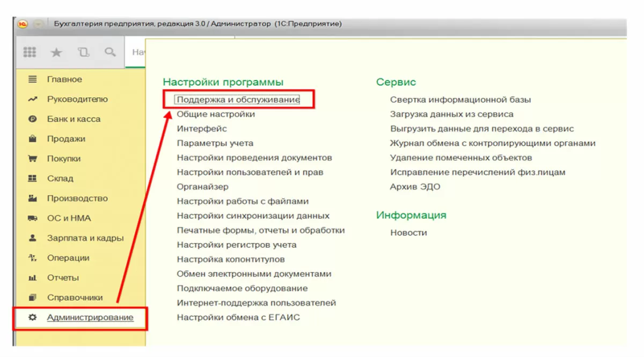The height and width of the screenshot is (357, 644).
Task: Select the Справочники section
Action: tap(75, 297)
